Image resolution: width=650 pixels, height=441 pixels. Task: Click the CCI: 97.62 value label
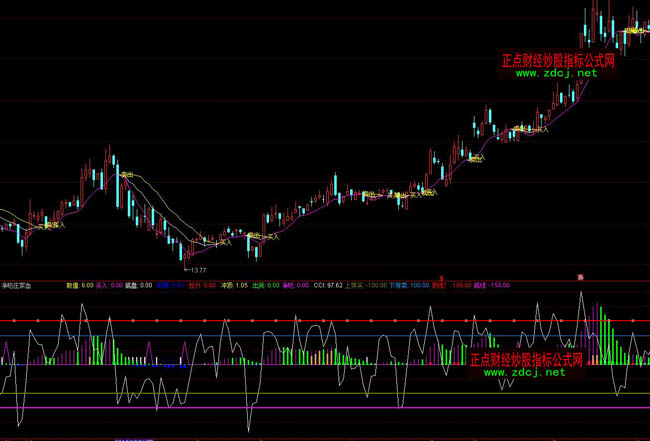pyautogui.click(x=328, y=285)
